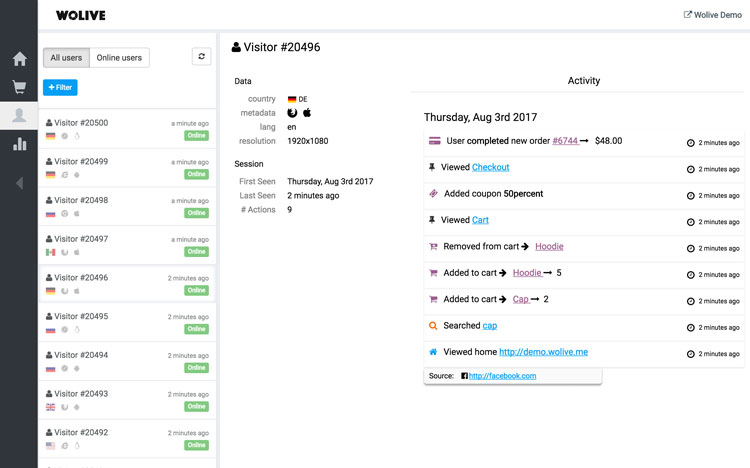This screenshot has height=468, width=750.
Task: Click the clock icon on new order row
Action: pos(691,143)
